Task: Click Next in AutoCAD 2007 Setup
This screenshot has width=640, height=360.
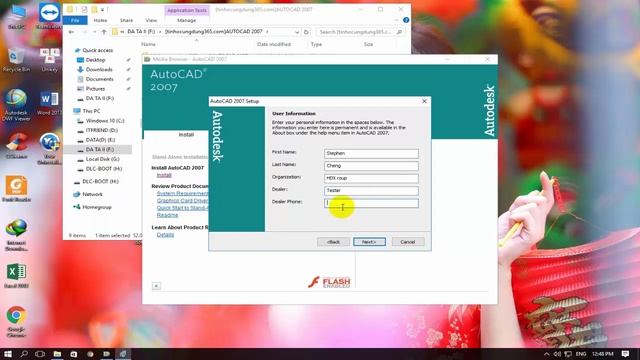Action: [x=369, y=242]
